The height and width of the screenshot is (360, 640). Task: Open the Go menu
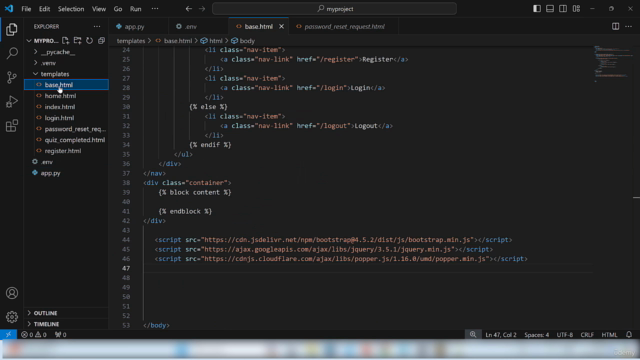pyautogui.click(x=118, y=9)
